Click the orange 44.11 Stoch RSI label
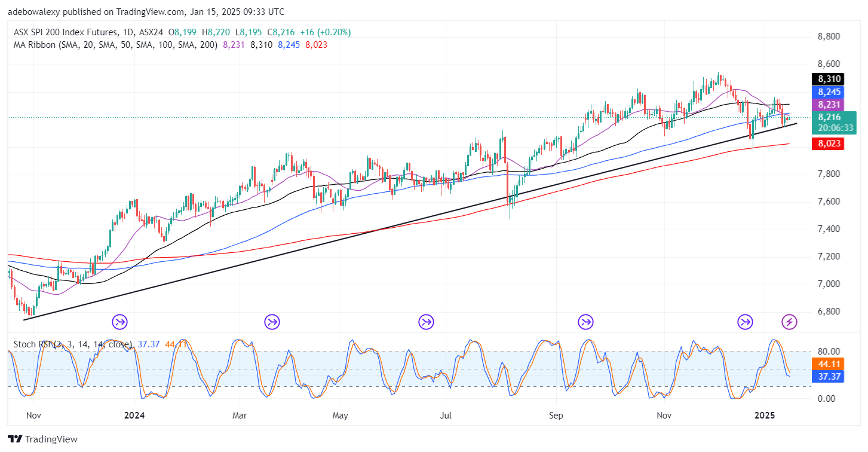The width and height of the screenshot is (868, 452). [829, 364]
